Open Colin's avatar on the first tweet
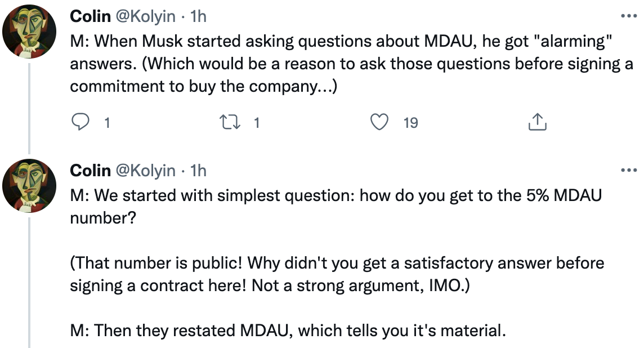This screenshot has height=348, width=644. pos(29,32)
